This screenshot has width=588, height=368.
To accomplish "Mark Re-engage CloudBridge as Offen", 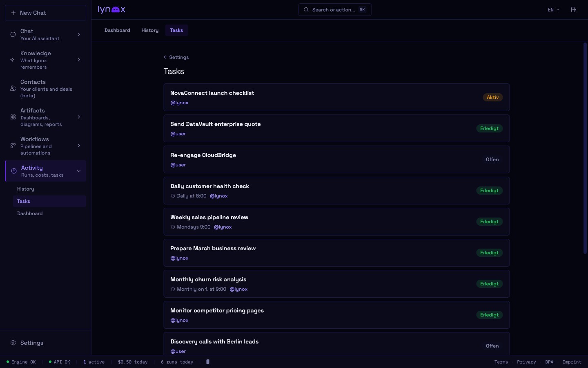I will (492, 159).
